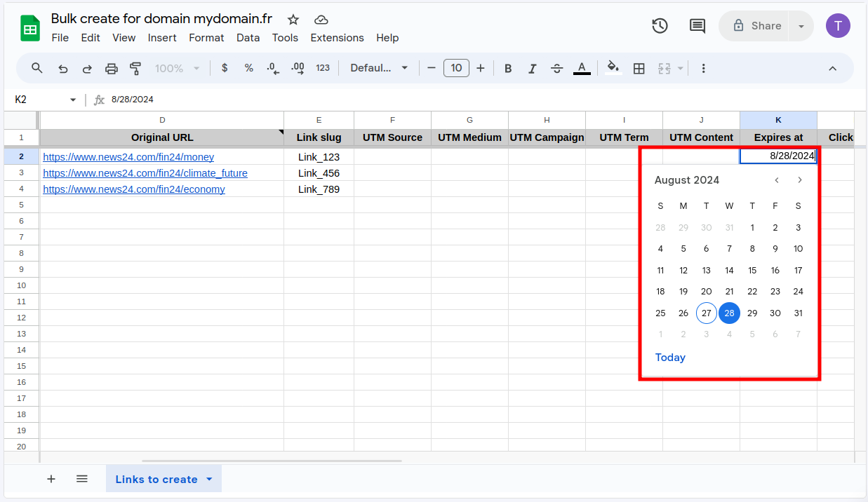Image resolution: width=868 pixels, height=502 pixels.
Task: Star this spreadsheet document
Action: click(x=293, y=20)
